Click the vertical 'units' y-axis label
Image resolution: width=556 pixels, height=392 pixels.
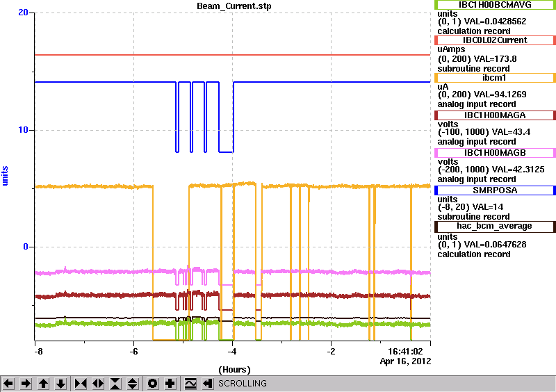(x=5, y=176)
